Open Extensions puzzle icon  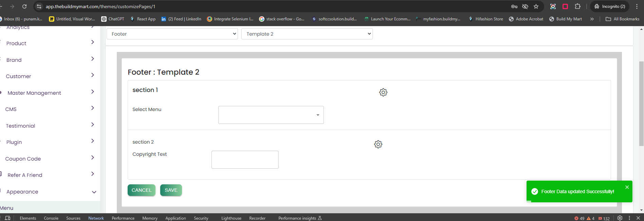point(577,6)
